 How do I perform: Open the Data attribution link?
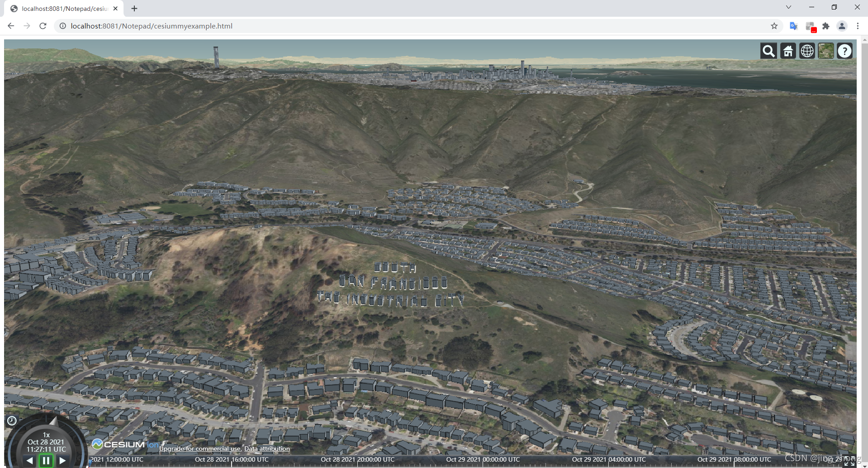tap(267, 449)
